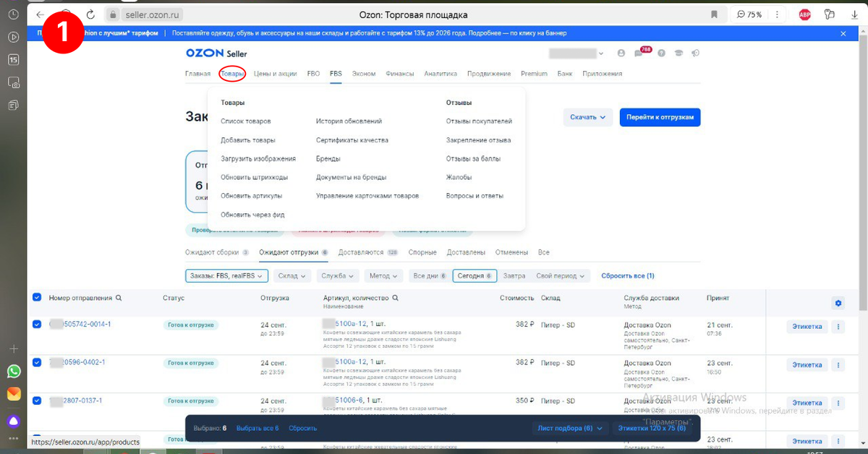Toggle the select-all orders checkbox

pyautogui.click(x=37, y=297)
